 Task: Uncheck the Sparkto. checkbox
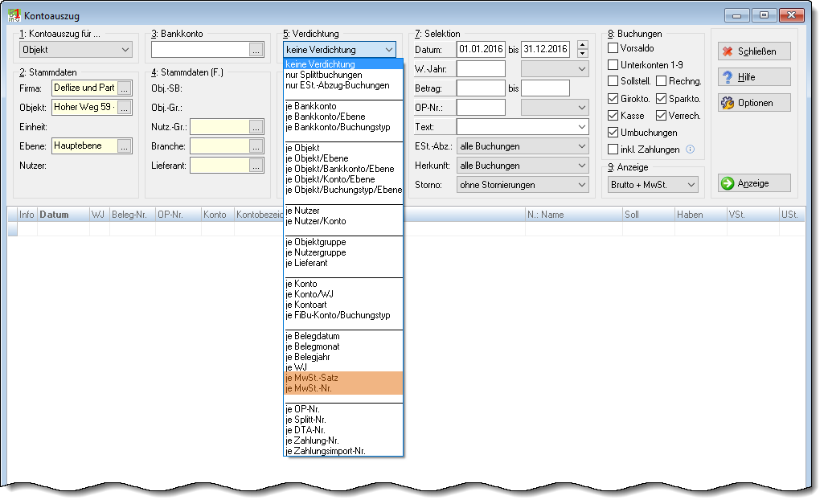(x=661, y=99)
